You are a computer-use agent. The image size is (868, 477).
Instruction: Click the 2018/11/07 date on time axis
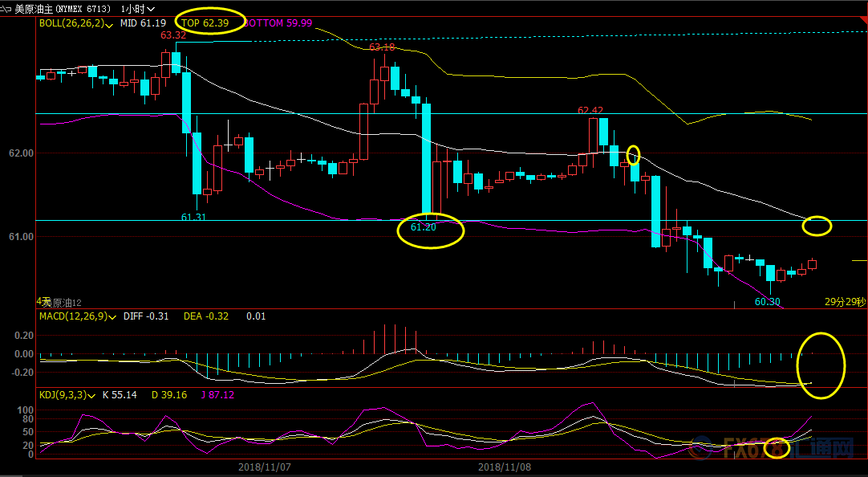pyautogui.click(x=265, y=467)
